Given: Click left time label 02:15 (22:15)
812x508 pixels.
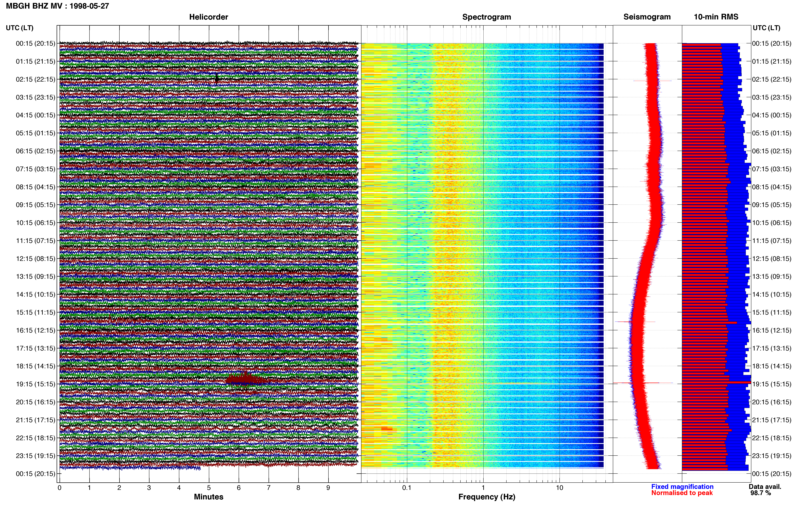Looking at the screenshot, I should tap(36, 79).
